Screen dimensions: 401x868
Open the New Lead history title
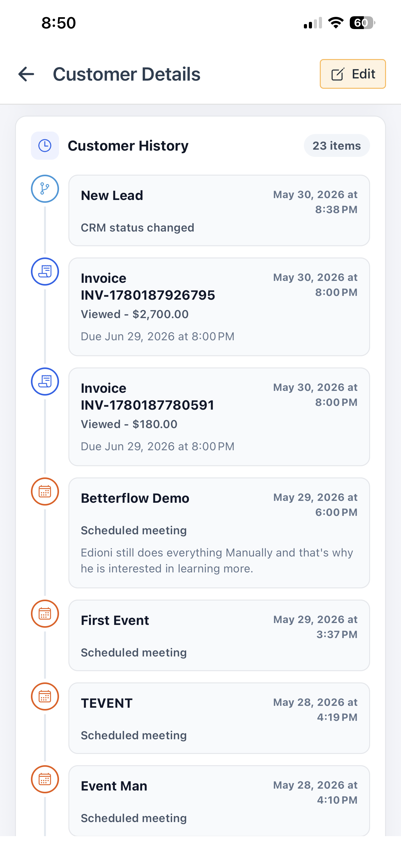point(112,195)
